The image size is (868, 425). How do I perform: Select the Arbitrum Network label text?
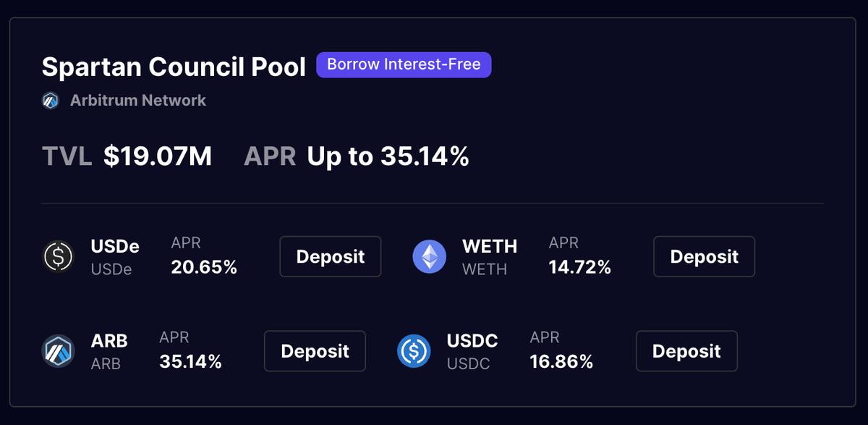pyautogui.click(x=137, y=101)
